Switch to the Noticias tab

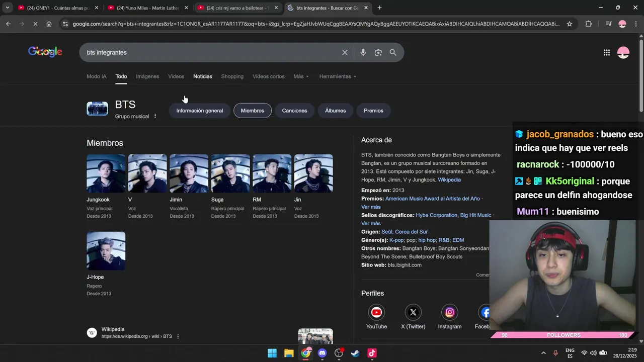[203, 76]
